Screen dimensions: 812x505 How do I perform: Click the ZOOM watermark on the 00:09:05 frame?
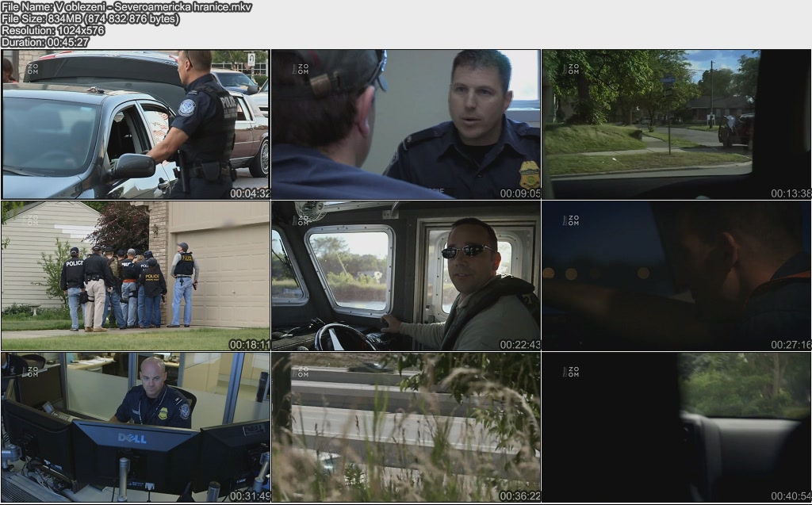point(301,69)
